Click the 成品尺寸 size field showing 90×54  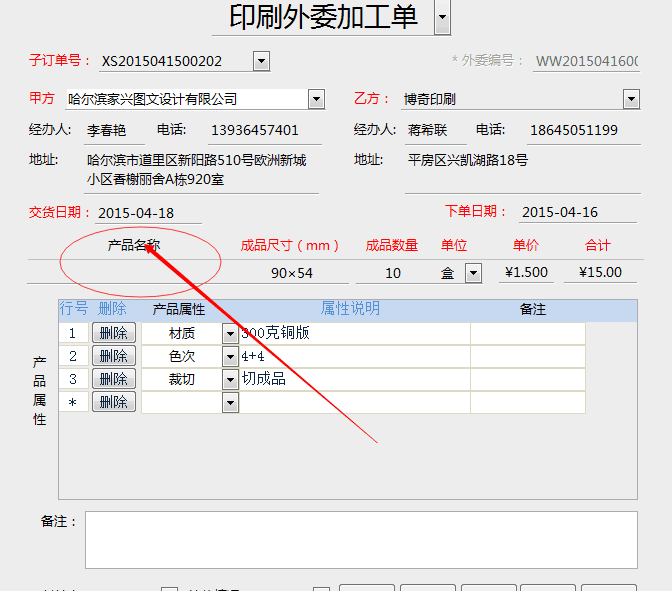(x=291, y=273)
